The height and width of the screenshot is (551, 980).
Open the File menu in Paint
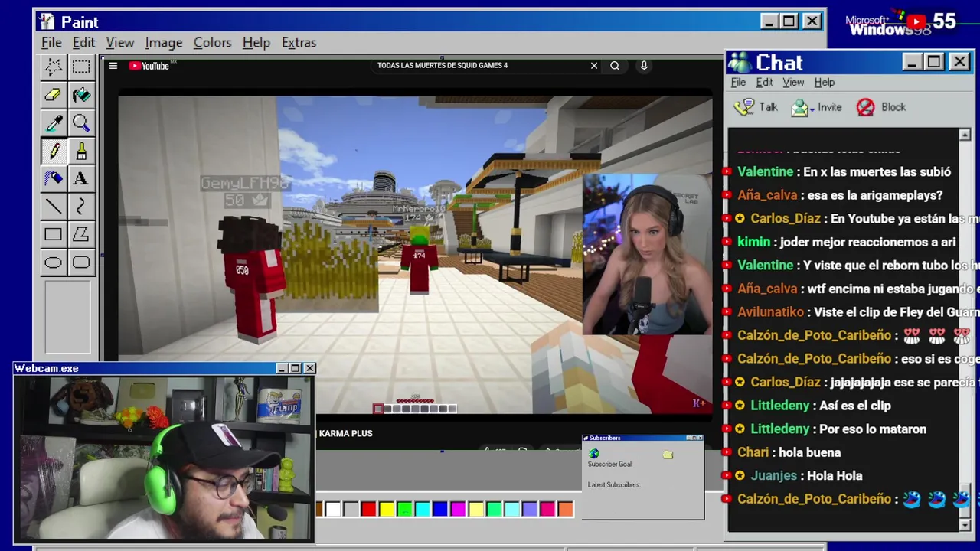click(x=51, y=43)
